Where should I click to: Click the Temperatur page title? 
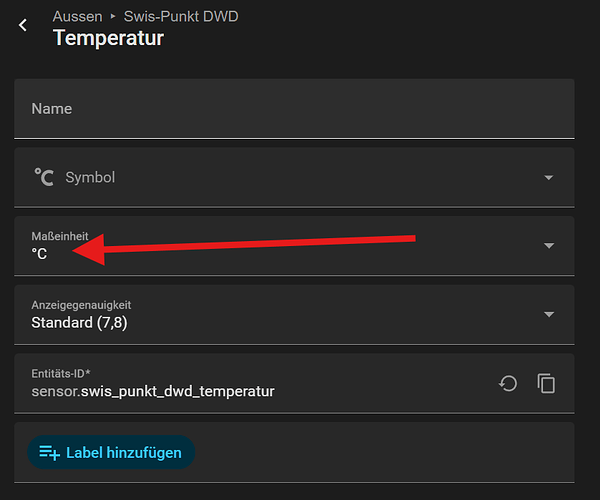(108, 39)
